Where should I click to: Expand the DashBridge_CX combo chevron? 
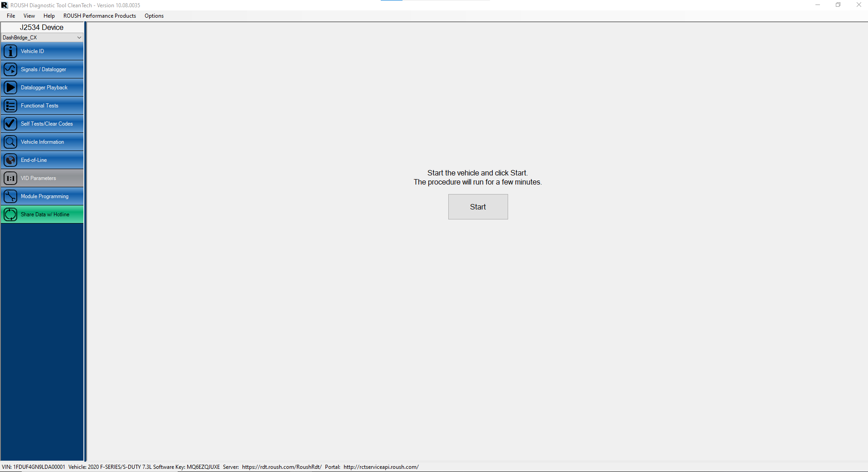(x=79, y=37)
